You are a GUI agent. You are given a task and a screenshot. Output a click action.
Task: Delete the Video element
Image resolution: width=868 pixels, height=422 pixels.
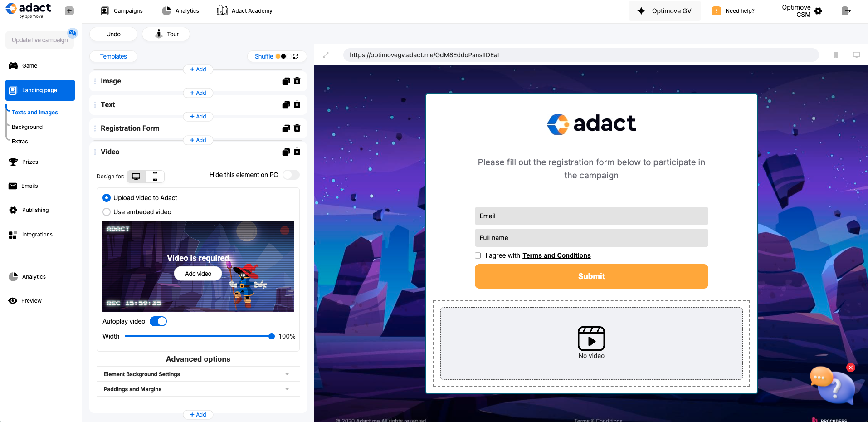[297, 152]
